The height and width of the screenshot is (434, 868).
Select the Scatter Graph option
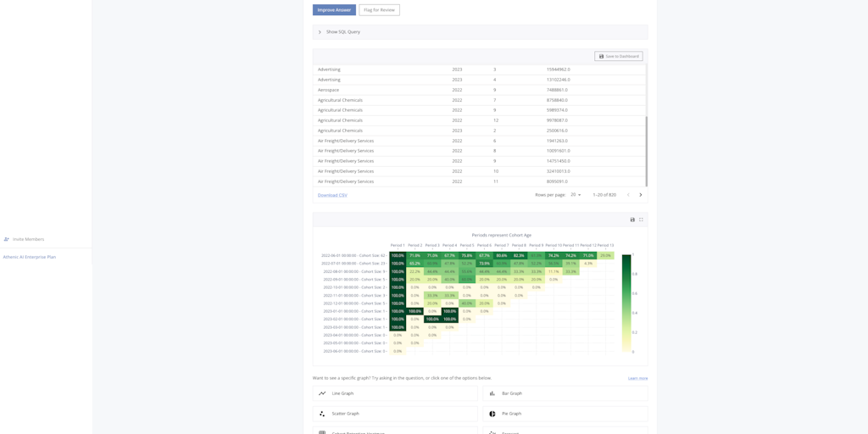click(395, 414)
